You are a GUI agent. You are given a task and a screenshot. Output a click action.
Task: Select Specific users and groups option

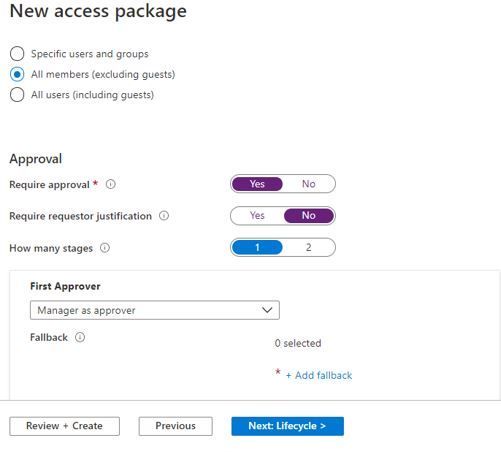[17, 54]
